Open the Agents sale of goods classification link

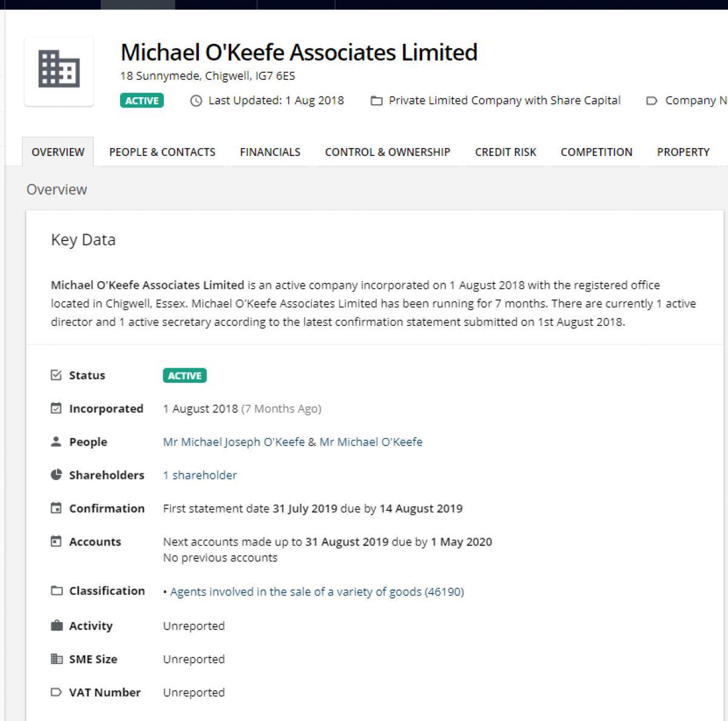pos(317,592)
